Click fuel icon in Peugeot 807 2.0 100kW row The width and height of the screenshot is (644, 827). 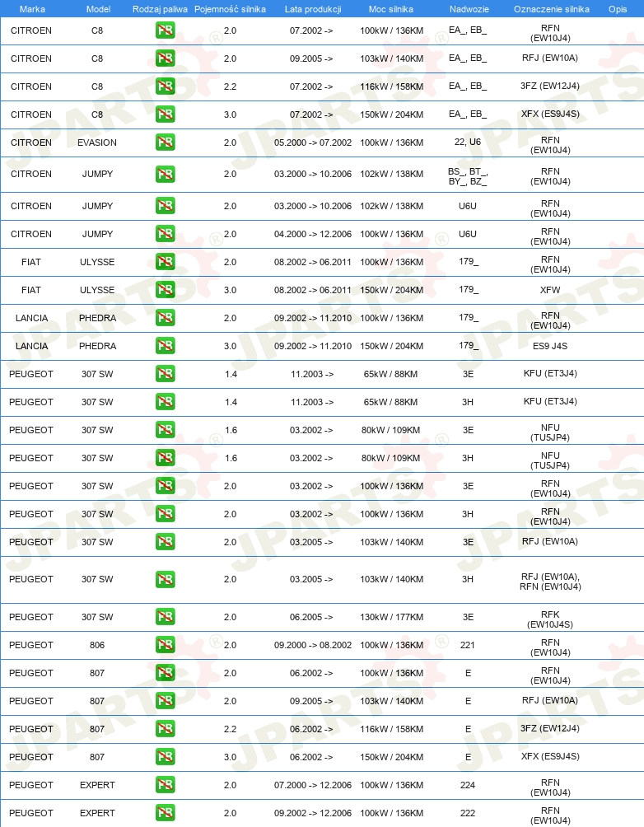(x=165, y=672)
